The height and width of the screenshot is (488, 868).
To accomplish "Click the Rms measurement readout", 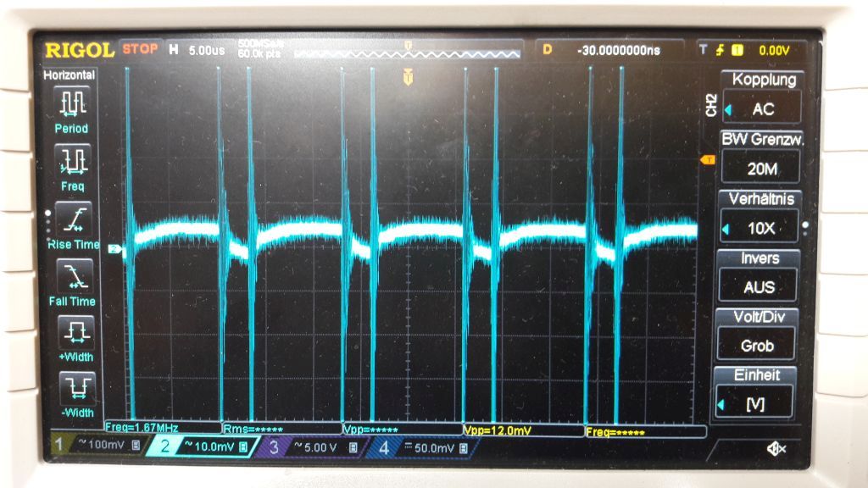I will [253, 429].
